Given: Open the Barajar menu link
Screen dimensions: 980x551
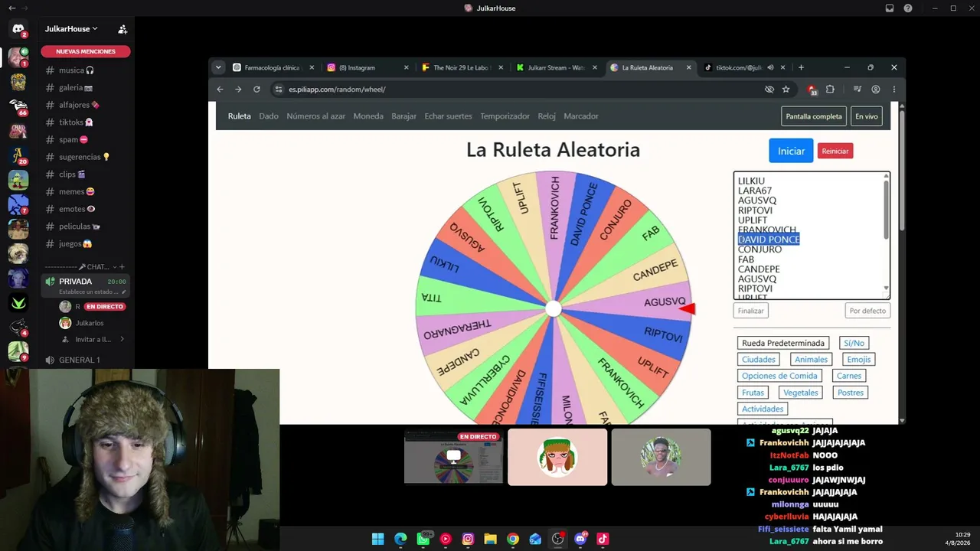Looking at the screenshot, I should point(403,116).
